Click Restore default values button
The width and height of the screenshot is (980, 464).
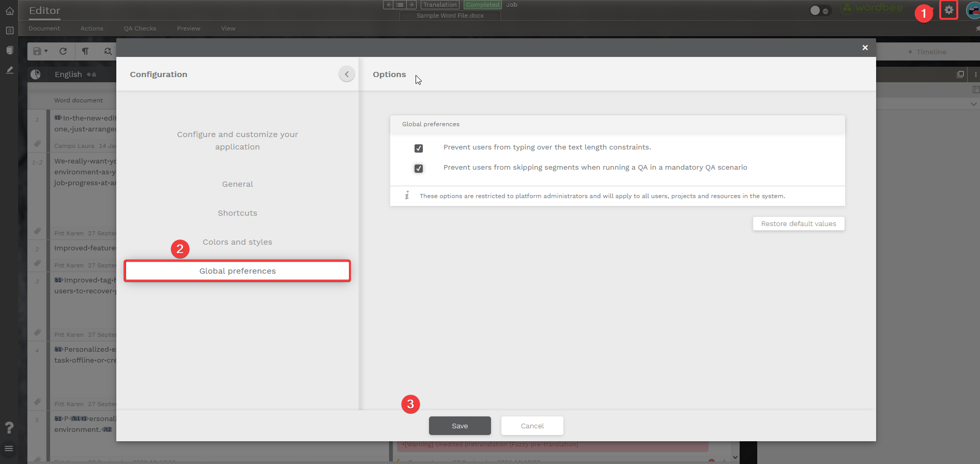tap(798, 223)
